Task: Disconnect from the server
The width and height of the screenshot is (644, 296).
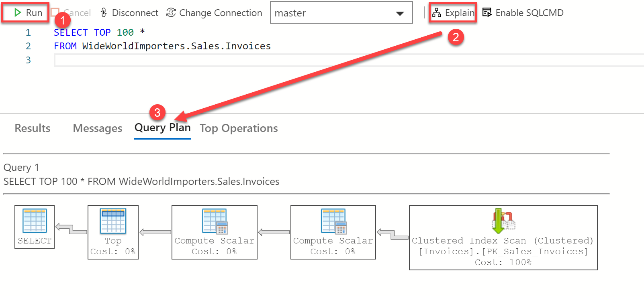Action: pyautogui.click(x=129, y=13)
